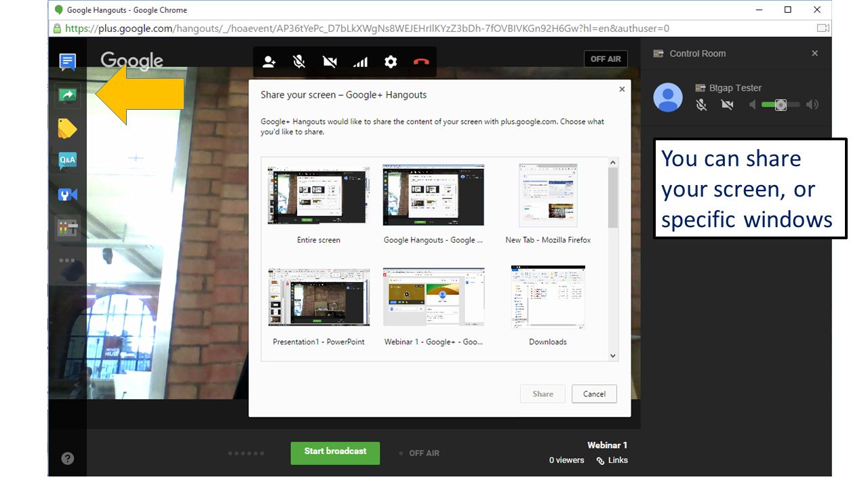Open the settings gear in top toolbar
Viewport: 868px width, 488px height.
391,62
